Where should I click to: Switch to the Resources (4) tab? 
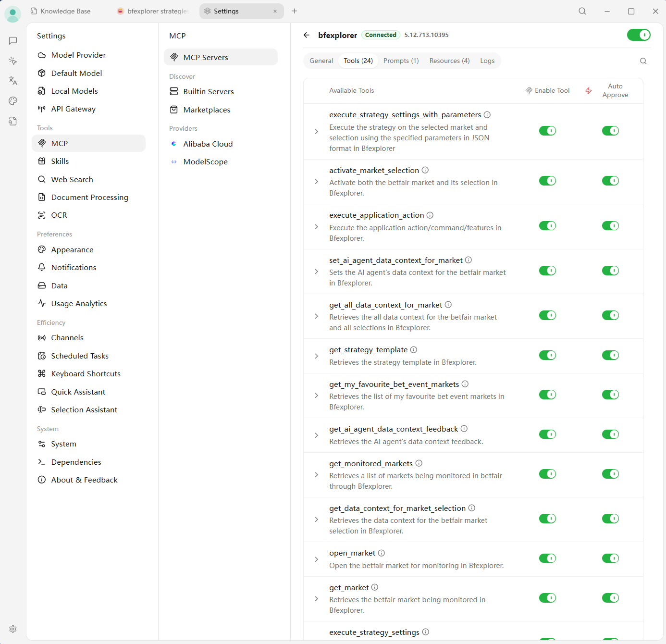[x=450, y=61]
